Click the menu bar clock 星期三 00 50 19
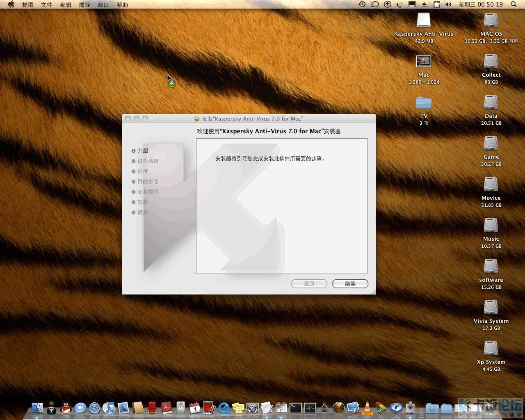The image size is (525, 420). click(481, 5)
